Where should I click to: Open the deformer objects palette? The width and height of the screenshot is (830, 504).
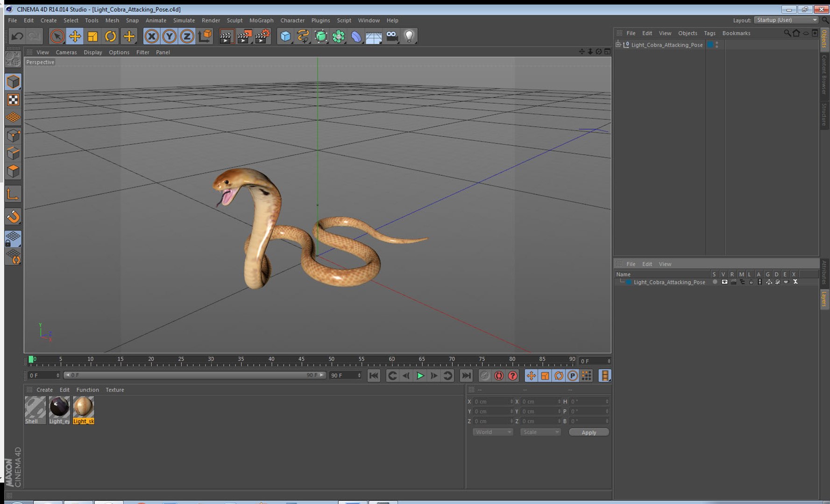click(x=356, y=36)
